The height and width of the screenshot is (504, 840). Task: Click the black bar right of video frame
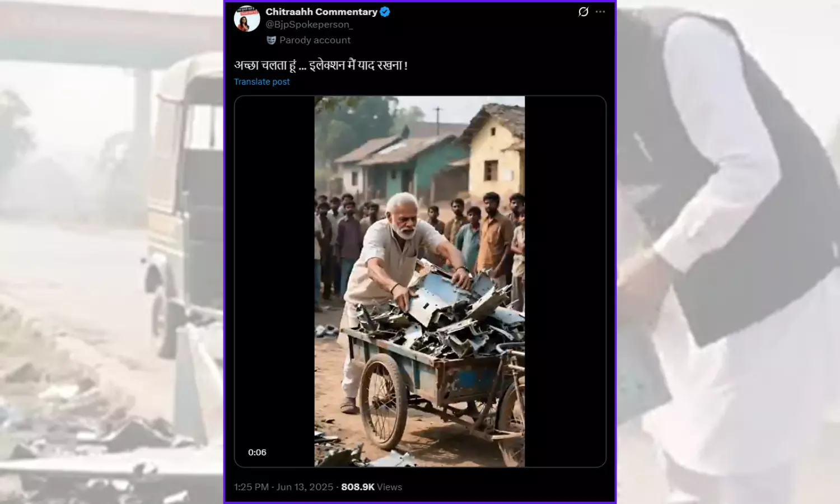tap(564, 280)
